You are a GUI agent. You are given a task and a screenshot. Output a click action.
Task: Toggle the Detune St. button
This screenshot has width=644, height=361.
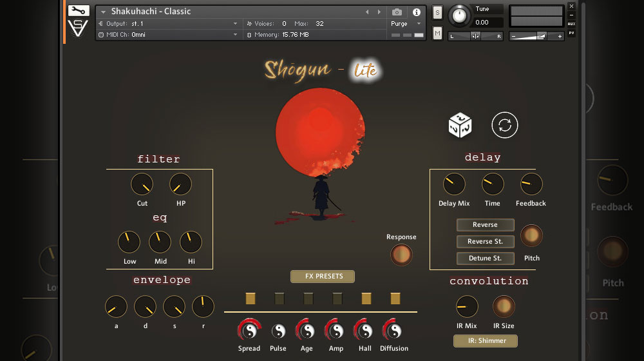pyautogui.click(x=485, y=259)
